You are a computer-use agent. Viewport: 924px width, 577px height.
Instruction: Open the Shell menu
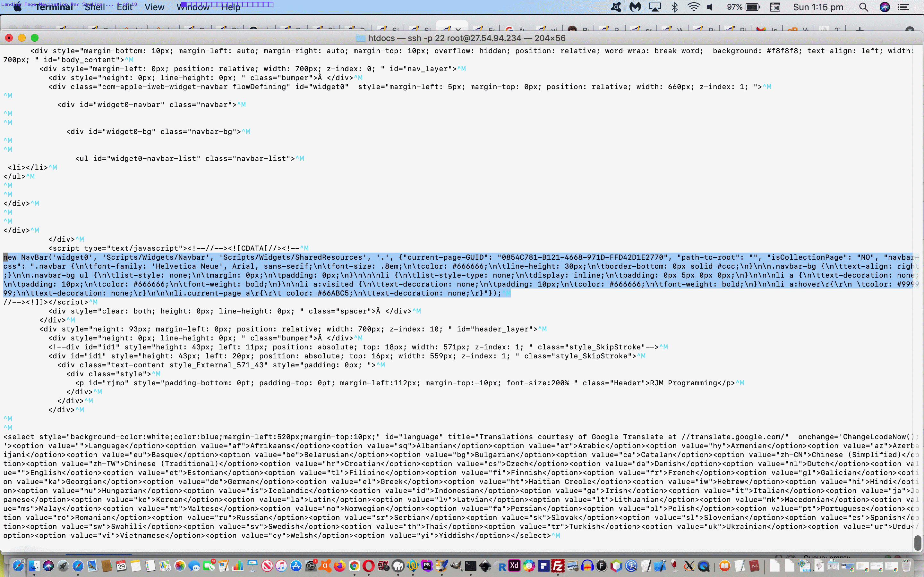tap(94, 7)
